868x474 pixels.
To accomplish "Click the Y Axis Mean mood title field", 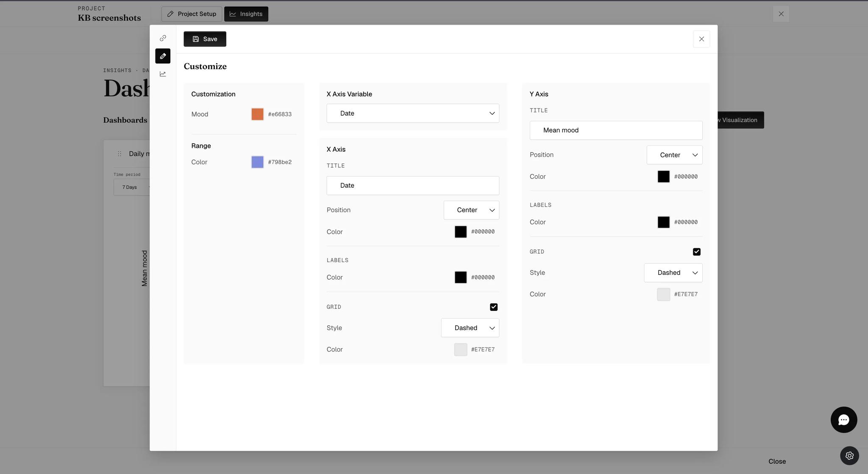I will pyautogui.click(x=616, y=130).
